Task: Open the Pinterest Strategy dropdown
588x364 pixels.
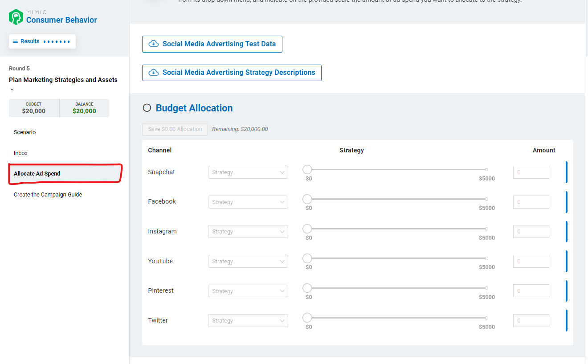Action: coord(248,291)
